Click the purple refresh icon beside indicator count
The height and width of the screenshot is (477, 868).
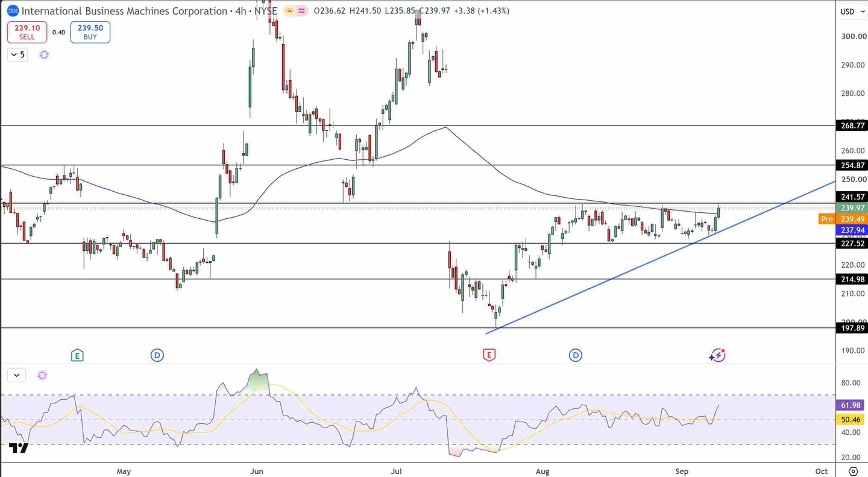tap(44, 55)
